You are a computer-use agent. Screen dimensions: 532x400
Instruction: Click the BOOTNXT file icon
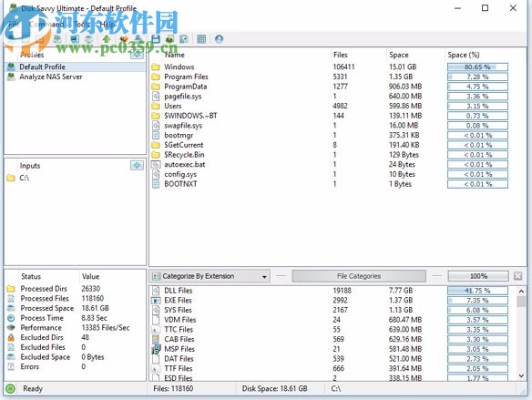[x=156, y=184]
